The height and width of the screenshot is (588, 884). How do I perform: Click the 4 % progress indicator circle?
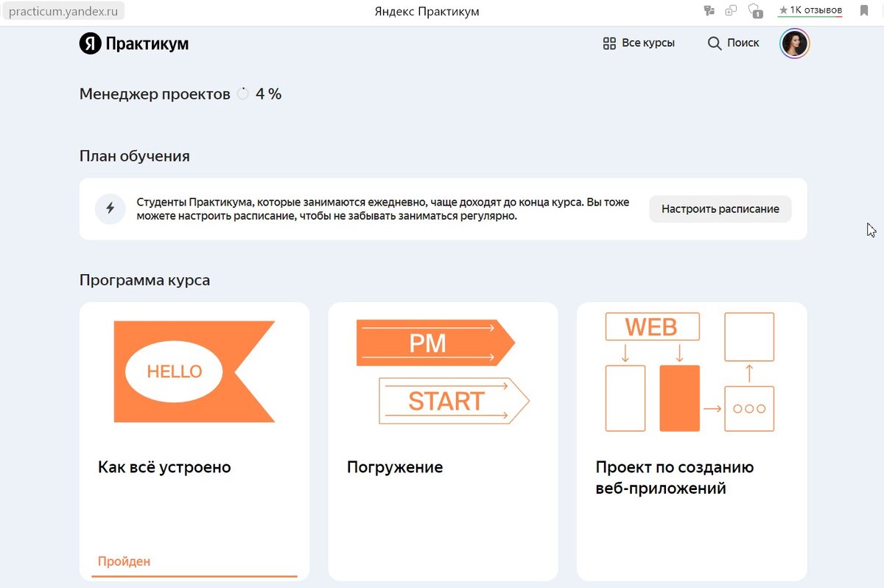pyautogui.click(x=243, y=94)
